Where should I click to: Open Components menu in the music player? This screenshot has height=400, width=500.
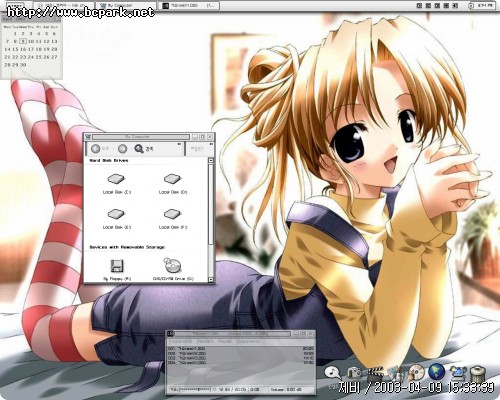click(248, 342)
